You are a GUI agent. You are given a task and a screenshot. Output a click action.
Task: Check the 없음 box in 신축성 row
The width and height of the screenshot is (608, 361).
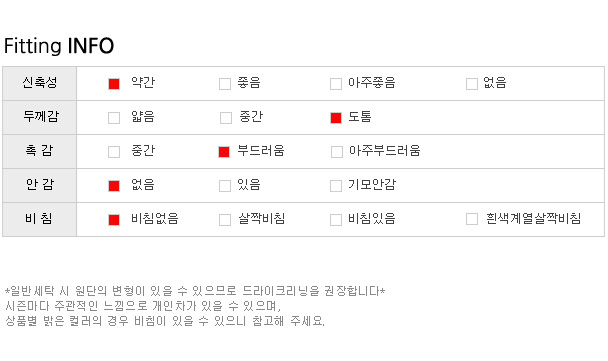coord(472,84)
